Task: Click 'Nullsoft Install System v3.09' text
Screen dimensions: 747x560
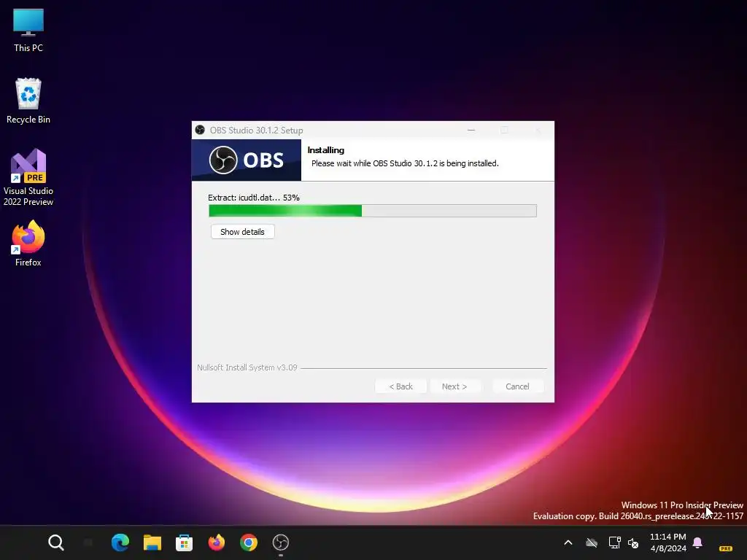Action: (x=247, y=367)
